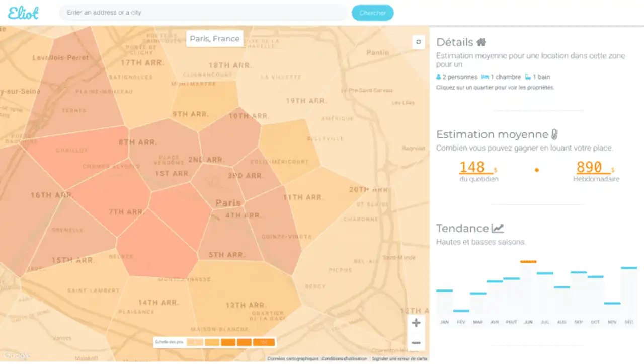Click the map refresh icon

click(419, 42)
